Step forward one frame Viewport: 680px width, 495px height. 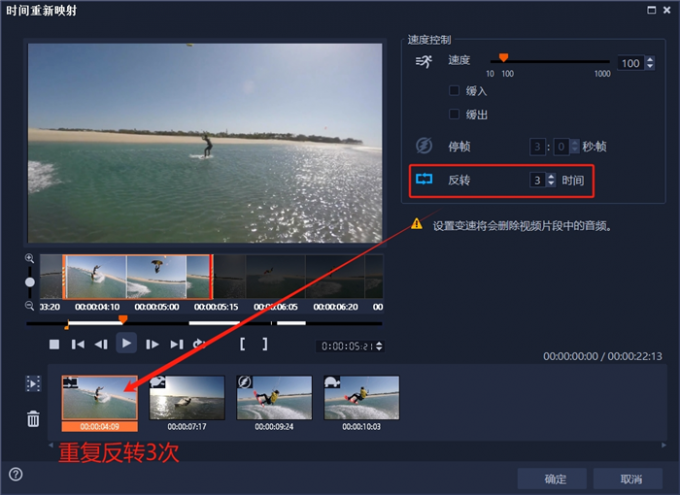[x=152, y=344]
